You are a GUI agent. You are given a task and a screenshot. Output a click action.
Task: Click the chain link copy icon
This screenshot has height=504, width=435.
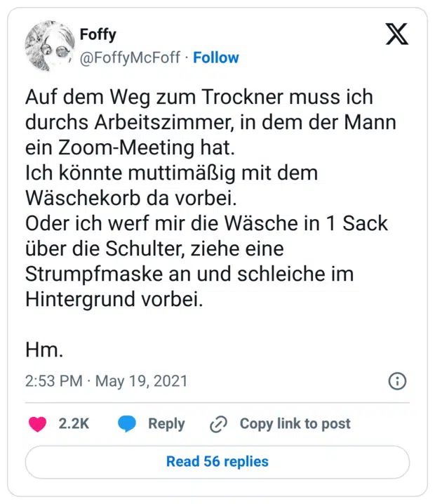tap(219, 424)
